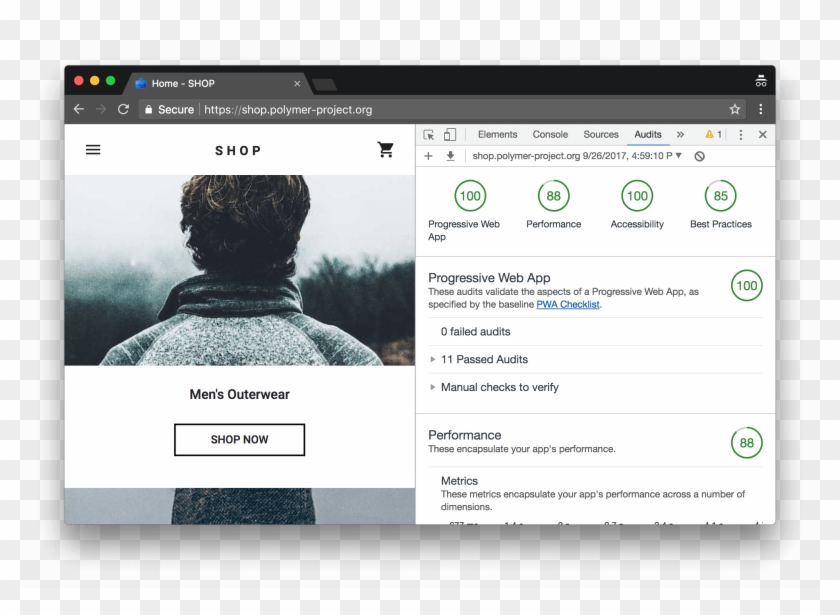The height and width of the screenshot is (615, 840).
Task: Reload the page with refresh icon
Action: 123,109
